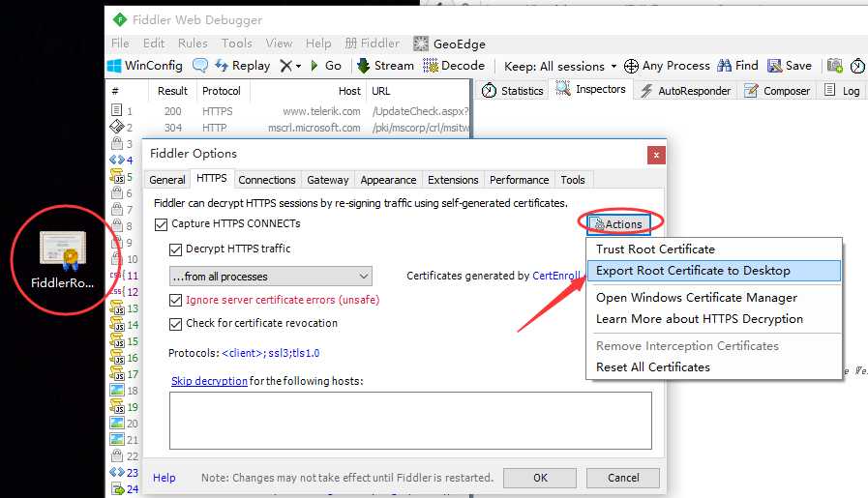Open the from all processes dropdown
Image resolution: width=868 pixels, height=498 pixels.
point(271,277)
